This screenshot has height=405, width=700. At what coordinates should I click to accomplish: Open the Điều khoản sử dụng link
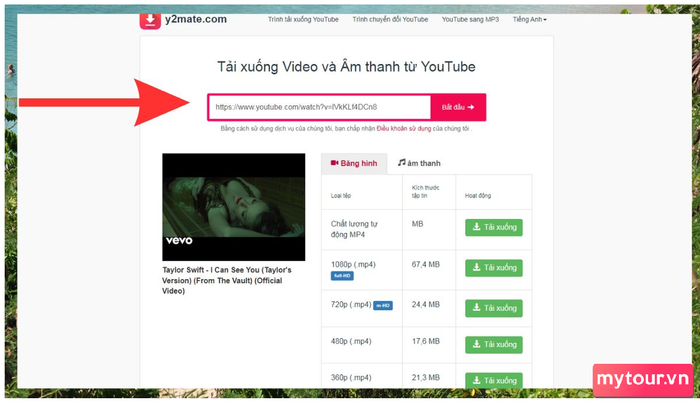point(404,129)
